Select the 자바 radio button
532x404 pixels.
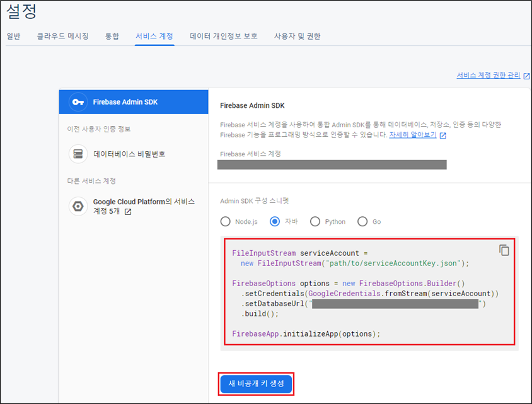274,221
